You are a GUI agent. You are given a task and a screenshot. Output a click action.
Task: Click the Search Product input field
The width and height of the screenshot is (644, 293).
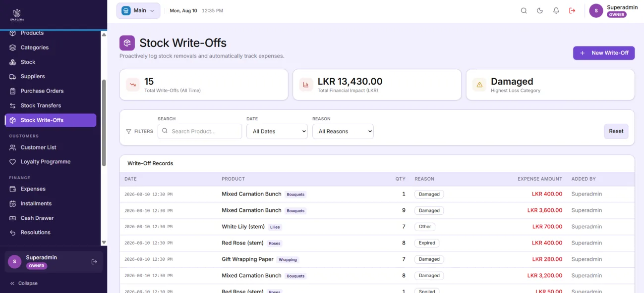(x=200, y=131)
